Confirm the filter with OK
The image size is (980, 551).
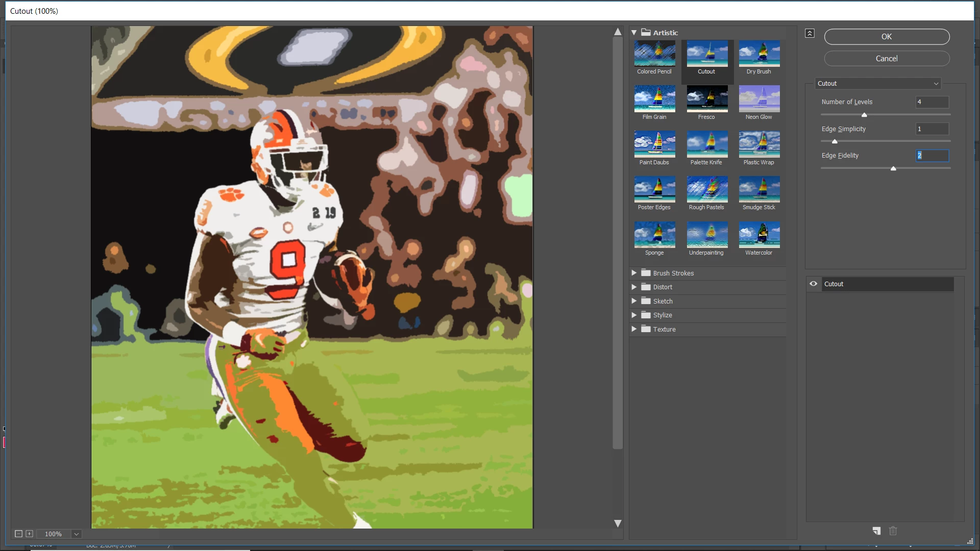point(887,37)
